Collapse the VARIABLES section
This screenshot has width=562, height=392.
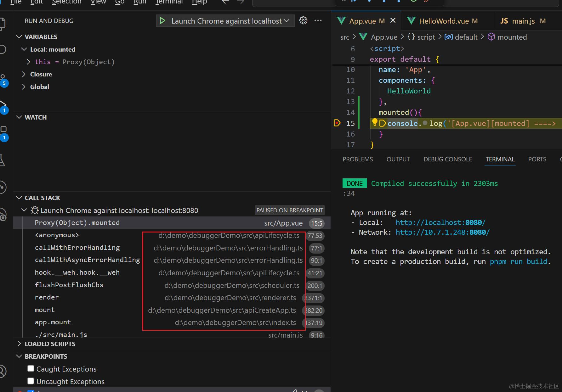[19, 37]
